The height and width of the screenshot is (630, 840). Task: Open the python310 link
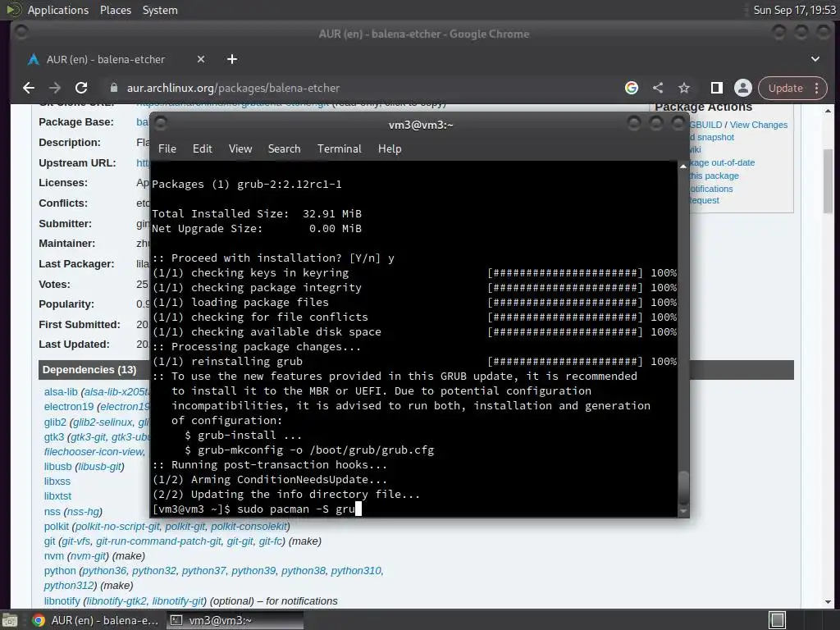click(356, 571)
